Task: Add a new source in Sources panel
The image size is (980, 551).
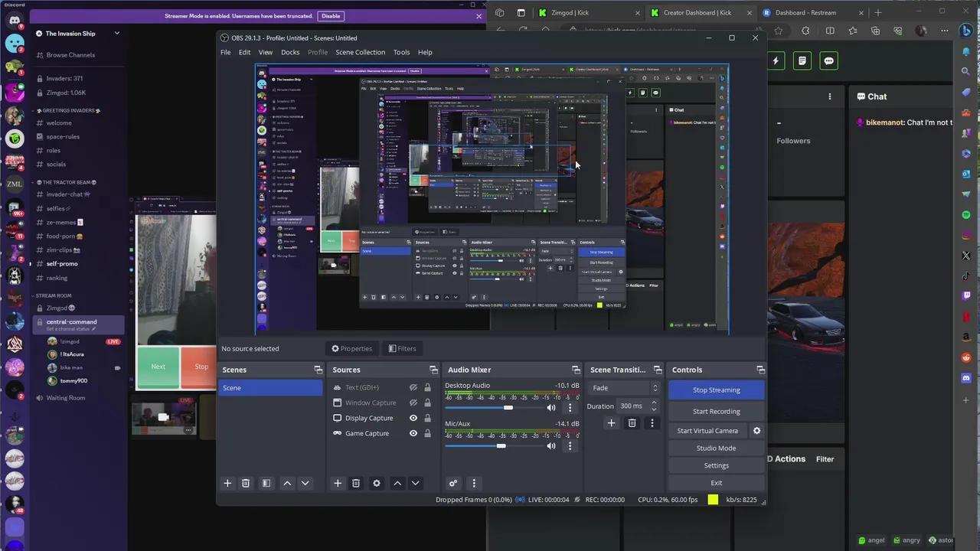Action: pyautogui.click(x=338, y=483)
